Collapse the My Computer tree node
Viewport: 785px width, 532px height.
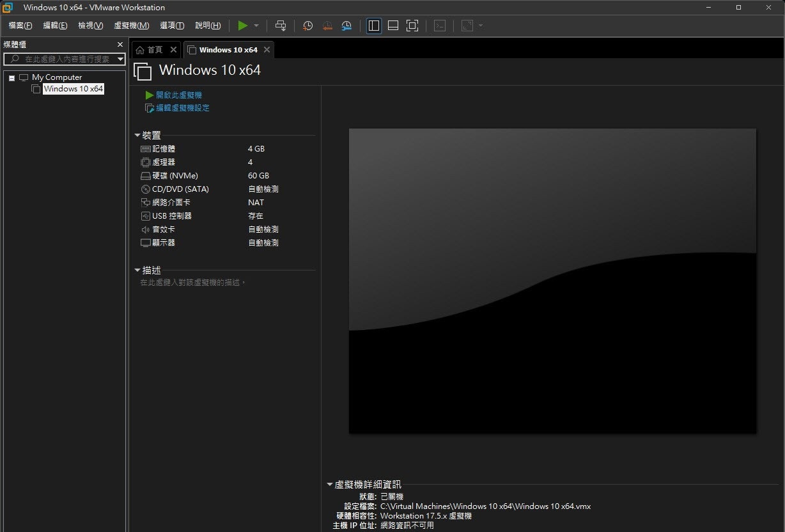[12, 78]
